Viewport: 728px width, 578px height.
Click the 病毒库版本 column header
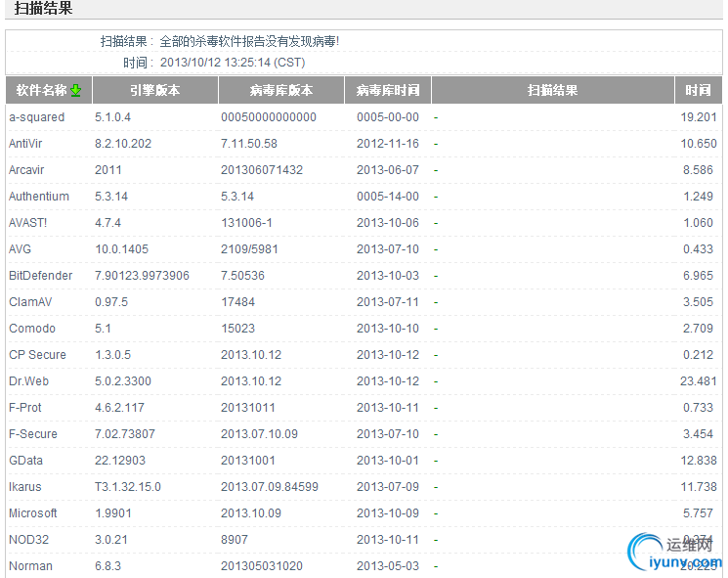(281, 90)
